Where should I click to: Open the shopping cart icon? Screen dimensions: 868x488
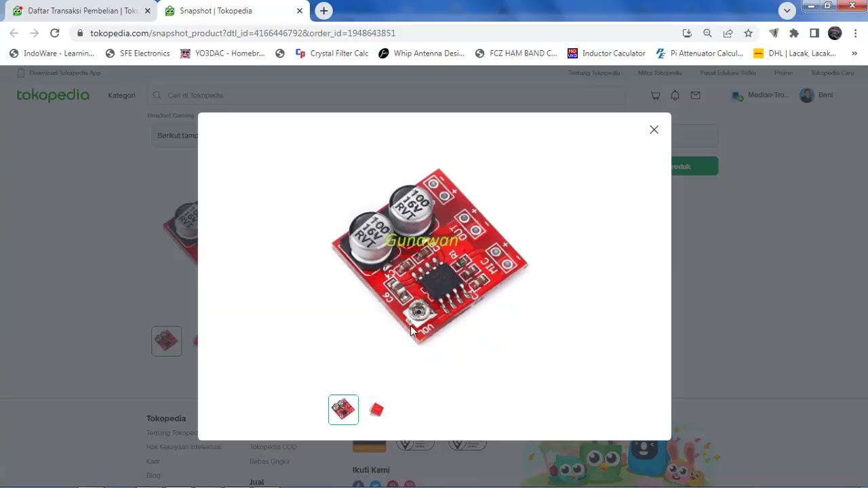click(655, 96)
